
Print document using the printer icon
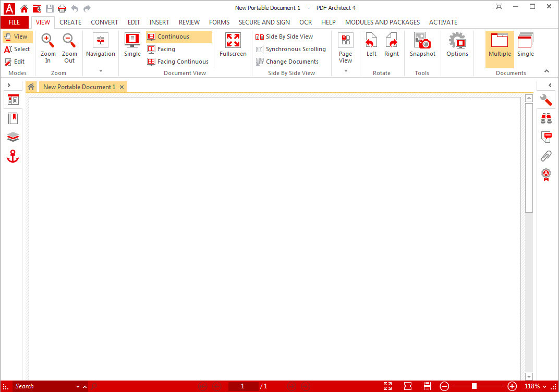[62, 8]
